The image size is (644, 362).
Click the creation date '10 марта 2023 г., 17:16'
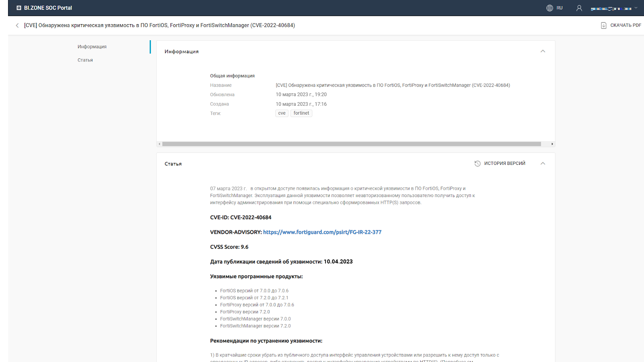point(301,104)
